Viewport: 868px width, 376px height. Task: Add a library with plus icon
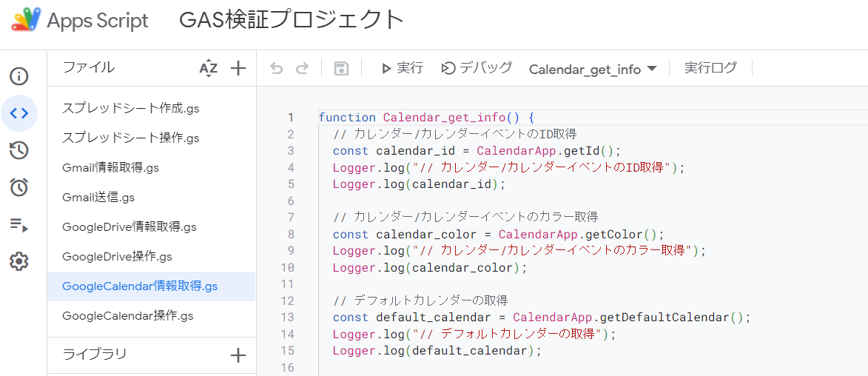click(x=238, y=355)
